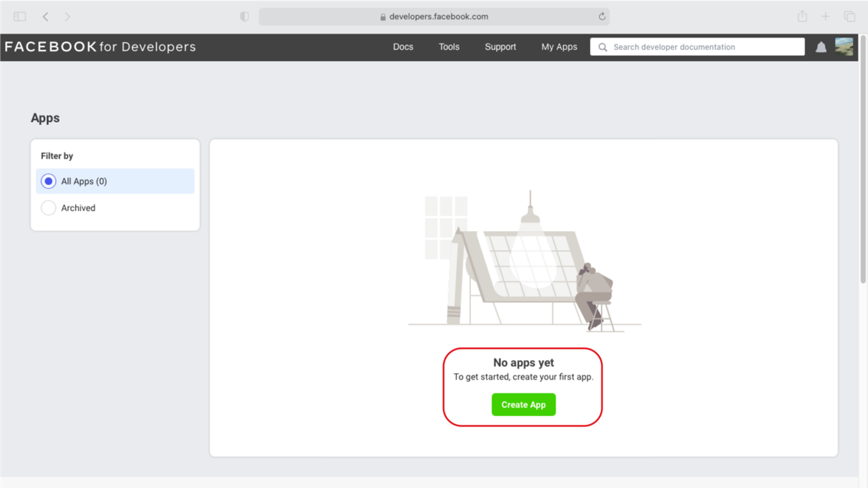Open My Apps in the navbar
The width and height of the screenshot is (868, 488).
[559, 47]
